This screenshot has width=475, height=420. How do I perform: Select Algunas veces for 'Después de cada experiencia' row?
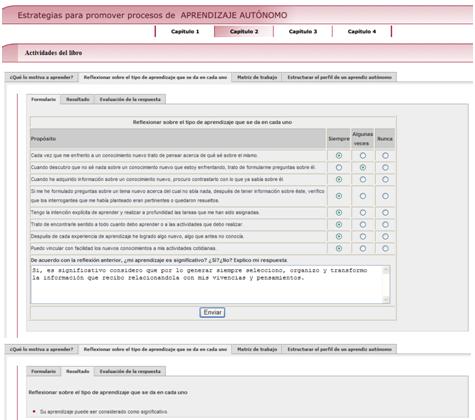[x=363, y=236]
